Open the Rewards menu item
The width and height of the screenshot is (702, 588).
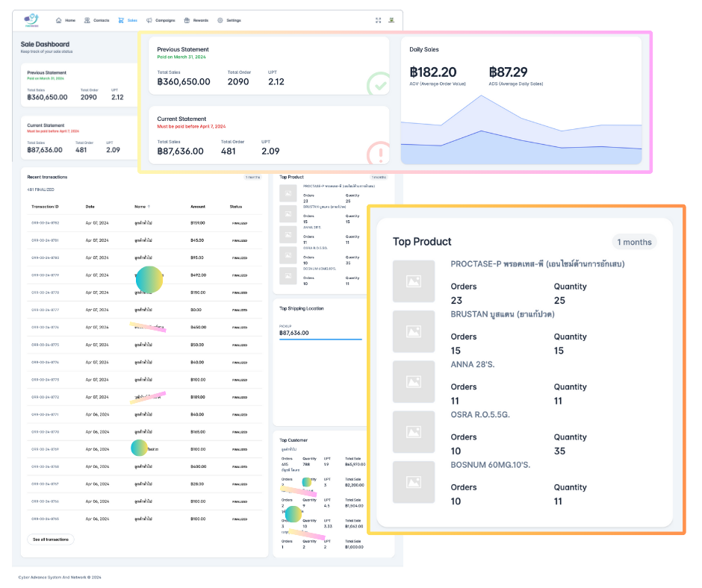click(x=200, y=20)
